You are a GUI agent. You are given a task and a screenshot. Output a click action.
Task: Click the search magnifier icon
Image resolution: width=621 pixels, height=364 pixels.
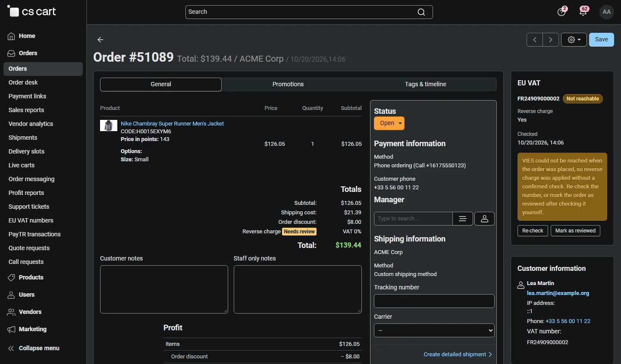tap(421, 12)
